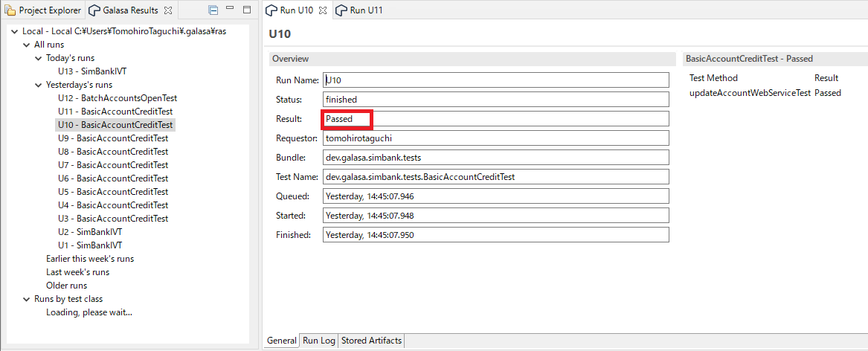Click the Loading, please wait... entry
This screenshot has height=351, width=868.
tap(89, 312)
